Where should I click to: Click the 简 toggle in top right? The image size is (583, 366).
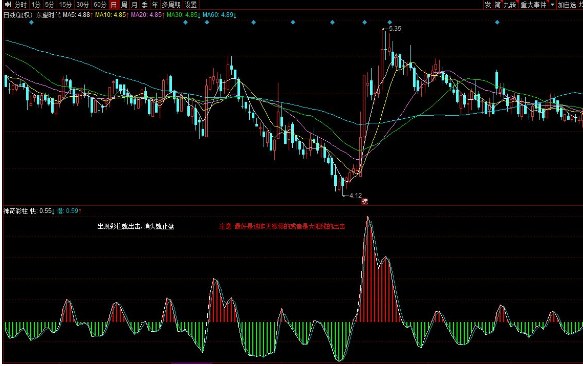click(497, 4)
